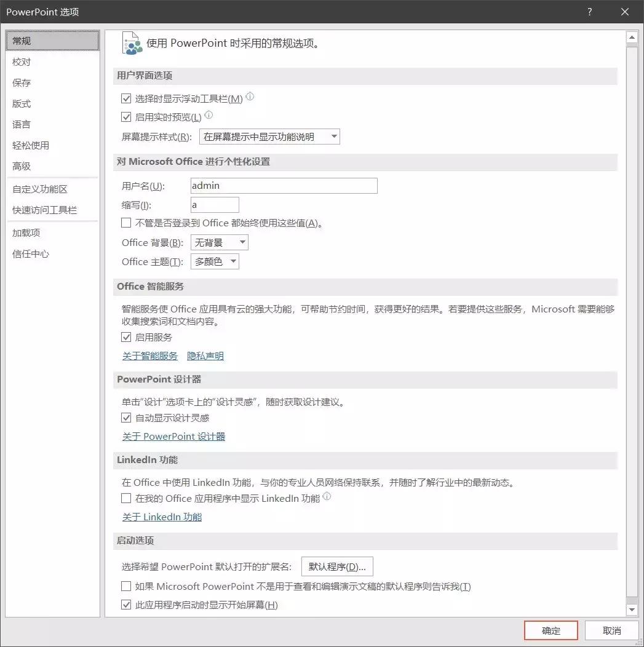
Task: Click the info icon beside 选择时显示浮动工具栏
Action: (x=250, y=96)
